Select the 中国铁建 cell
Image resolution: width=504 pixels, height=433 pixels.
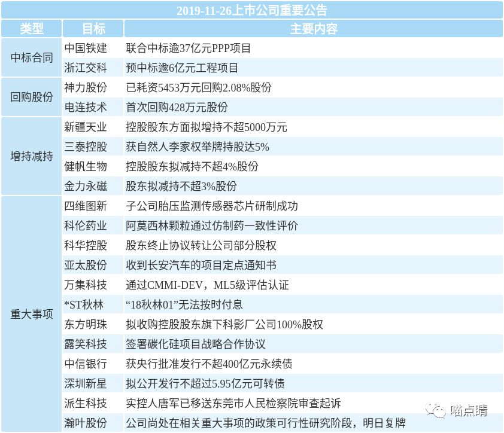93,48
